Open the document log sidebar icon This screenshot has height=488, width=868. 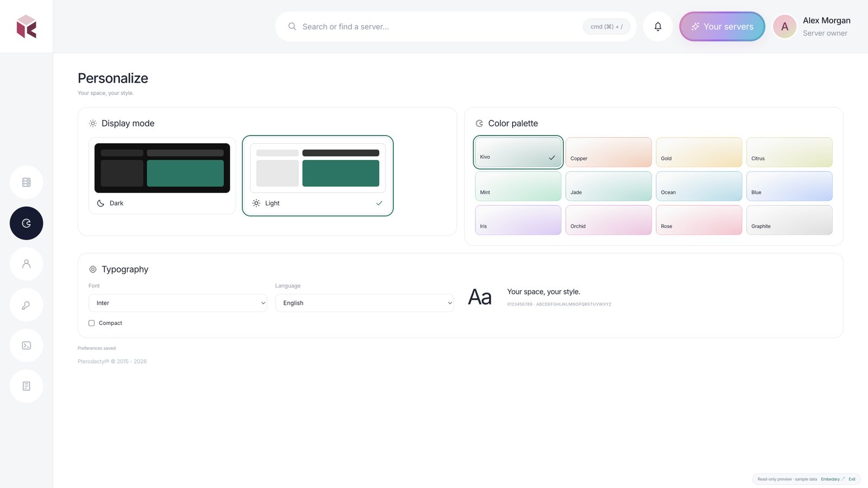[26, 386]
